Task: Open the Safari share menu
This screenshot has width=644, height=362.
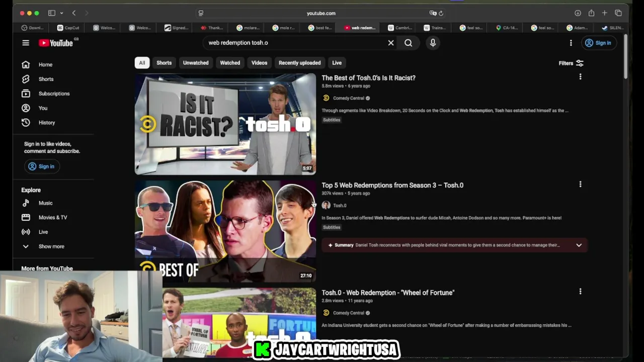Action: coord(591,13)
